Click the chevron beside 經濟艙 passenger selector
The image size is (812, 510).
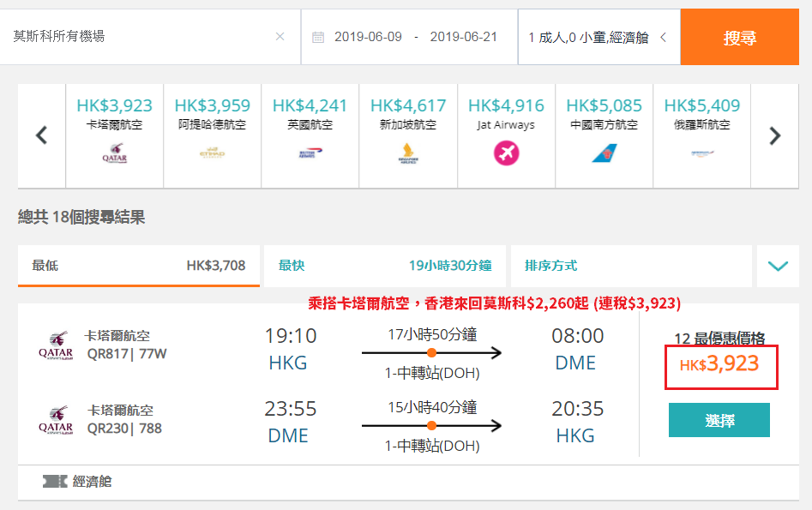(664, 37)
